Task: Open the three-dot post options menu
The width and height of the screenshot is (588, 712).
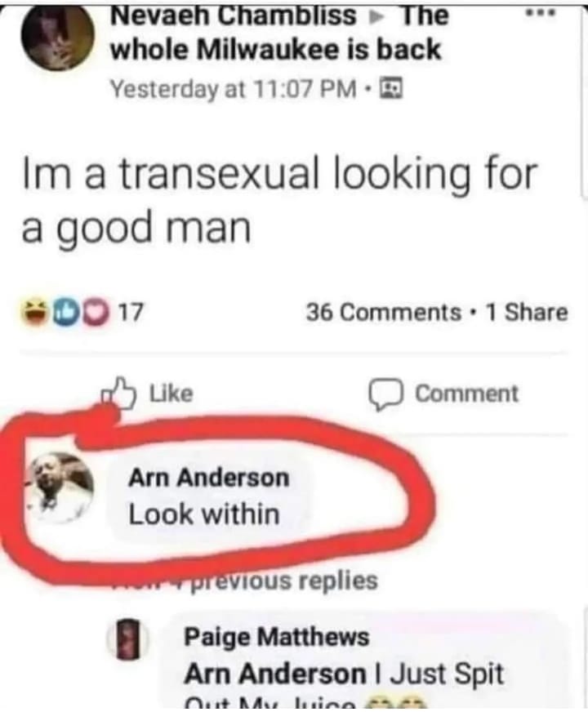Action: coord(541,14)
